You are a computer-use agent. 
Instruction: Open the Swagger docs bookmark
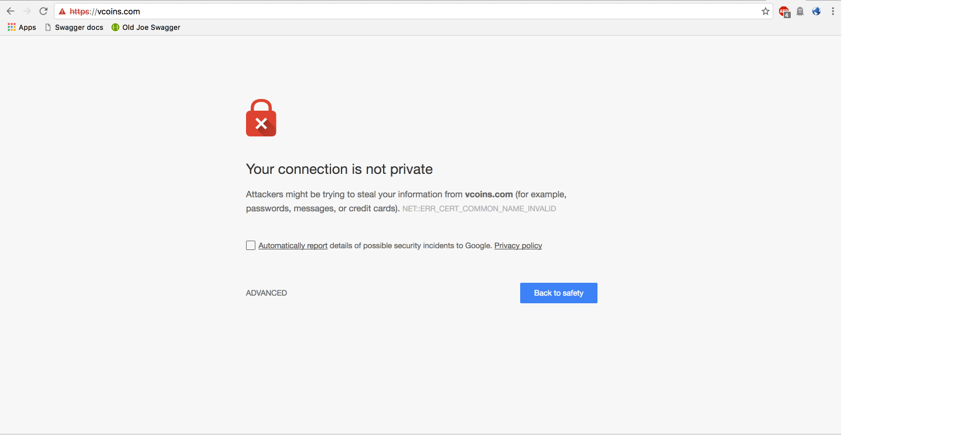click(x=74, y=28)
